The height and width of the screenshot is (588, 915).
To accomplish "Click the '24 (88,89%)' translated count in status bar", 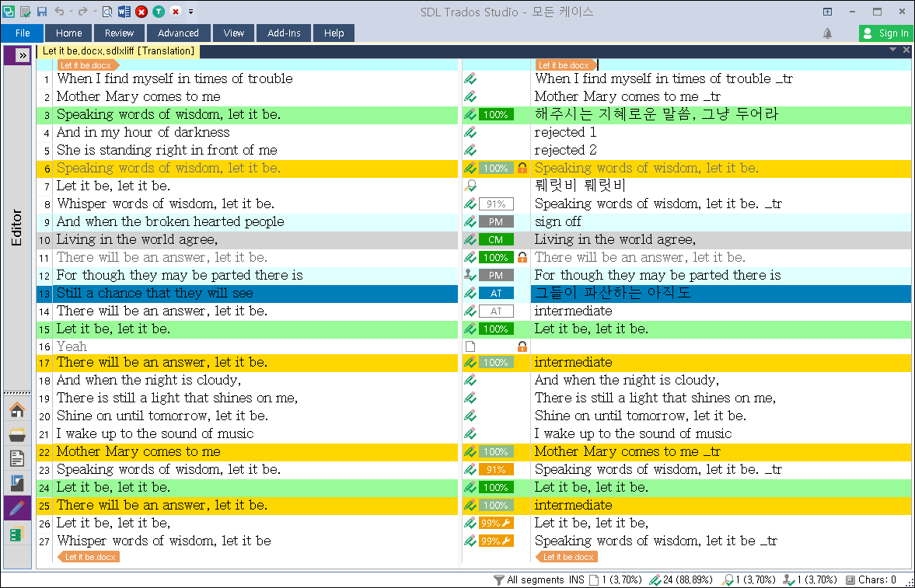I will coord(687,579).
